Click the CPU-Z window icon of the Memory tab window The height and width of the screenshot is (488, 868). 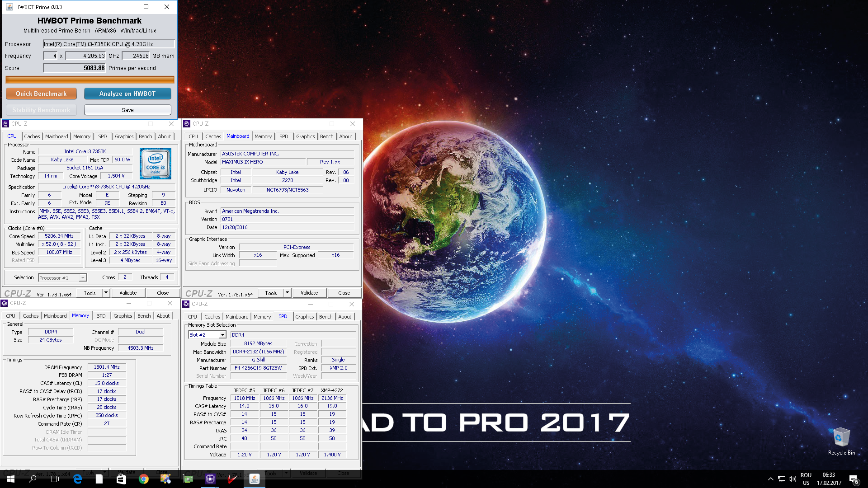(4, 303)
